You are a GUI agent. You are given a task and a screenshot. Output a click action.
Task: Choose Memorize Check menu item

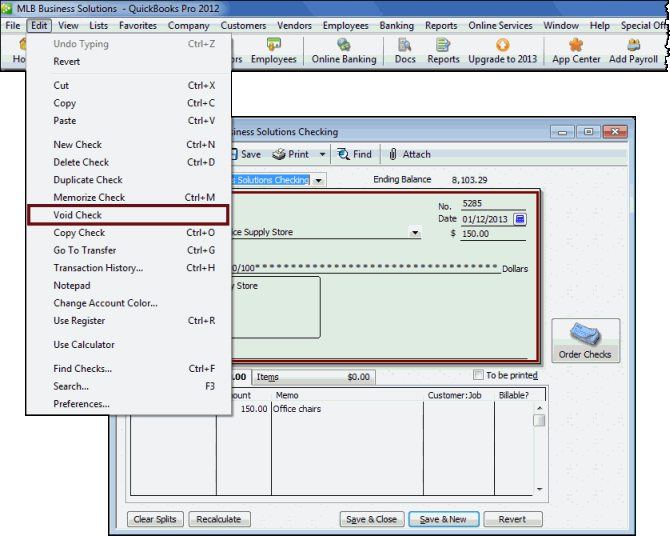click(x=128, y=197)
